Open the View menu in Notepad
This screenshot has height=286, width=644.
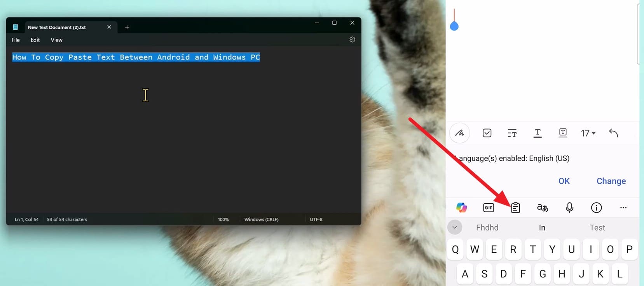56,40
